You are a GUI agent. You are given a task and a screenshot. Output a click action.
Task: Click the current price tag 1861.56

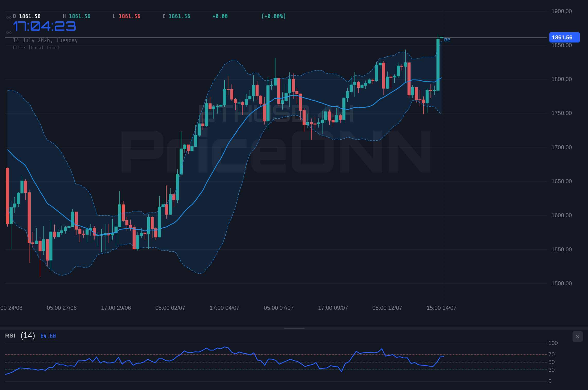tap(564, 37)
